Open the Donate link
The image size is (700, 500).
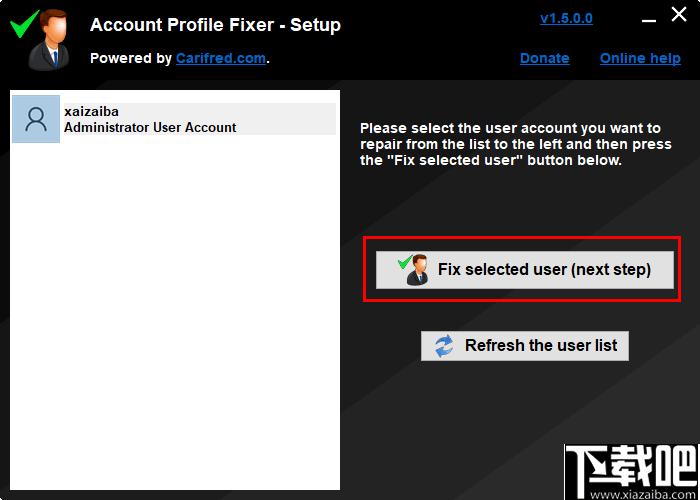click(x=545, y=58)
